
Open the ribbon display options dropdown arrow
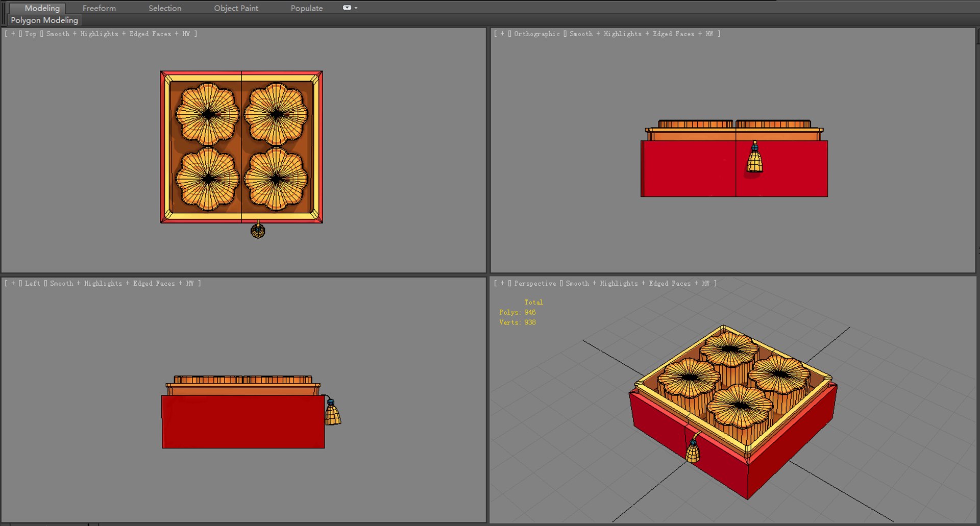tap(356, 8)
